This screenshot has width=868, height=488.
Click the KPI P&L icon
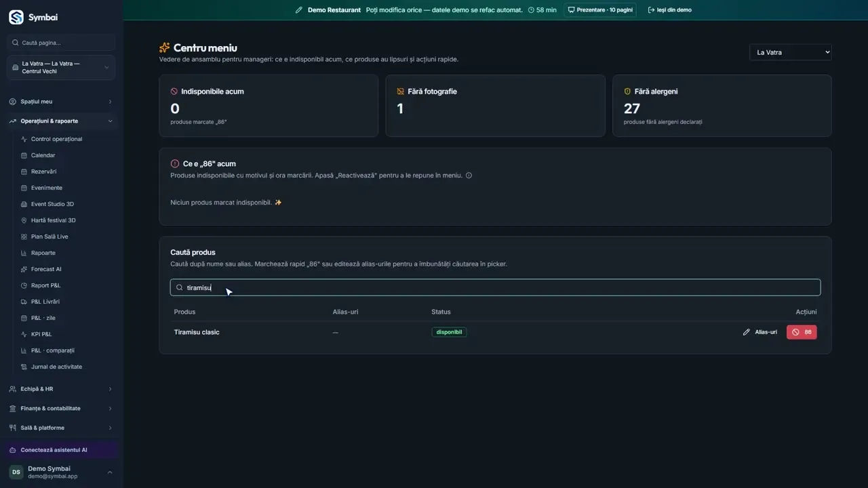(x=24, y=334)
